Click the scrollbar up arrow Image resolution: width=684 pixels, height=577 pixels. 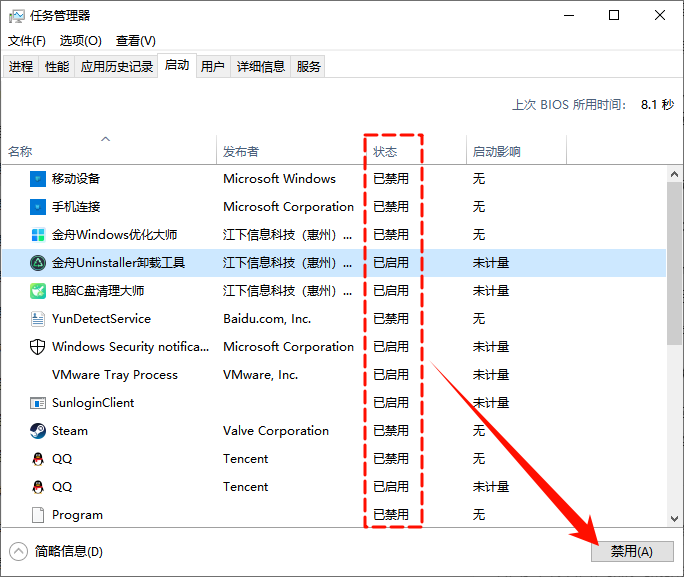pyautogui.click(x=674, y=174)
